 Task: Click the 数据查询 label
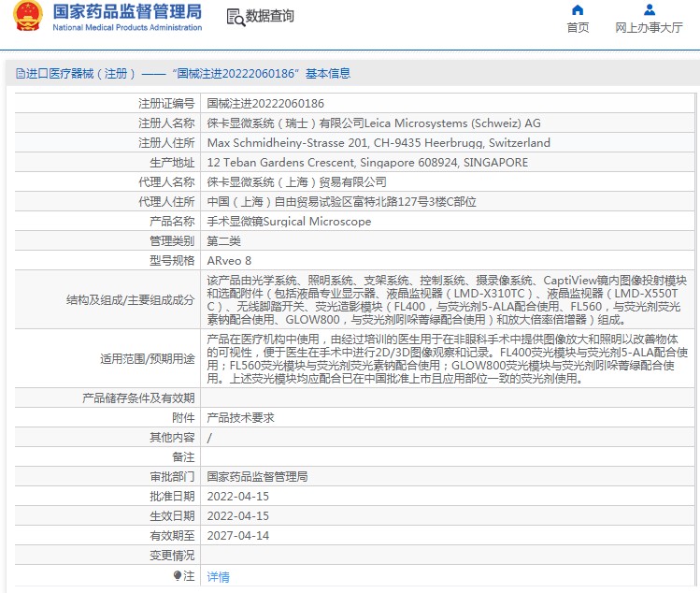pos(270,16)
